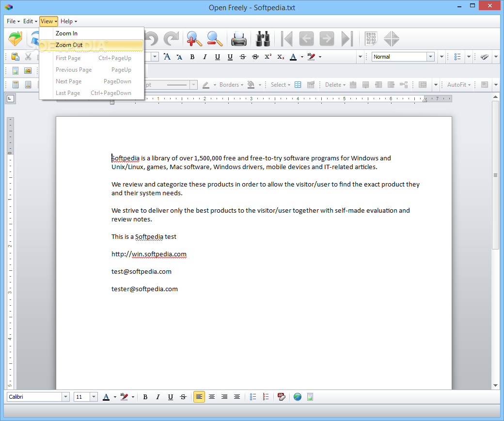Screen dimensions: 504x421
Task: Expand the Borders dropdown
Action: (232, 84)
